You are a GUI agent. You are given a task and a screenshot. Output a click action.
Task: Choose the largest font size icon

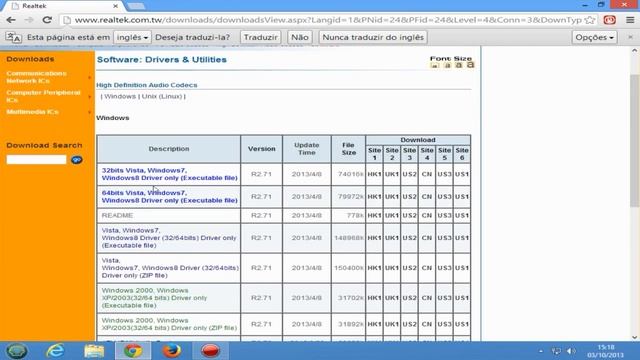(x=471, y=65)
